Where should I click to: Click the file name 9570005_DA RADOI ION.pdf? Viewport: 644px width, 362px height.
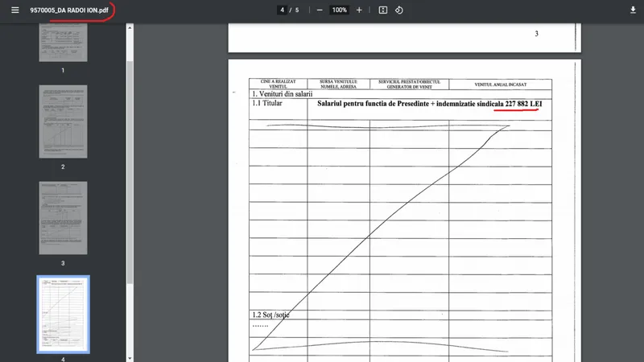click(69, 10)
